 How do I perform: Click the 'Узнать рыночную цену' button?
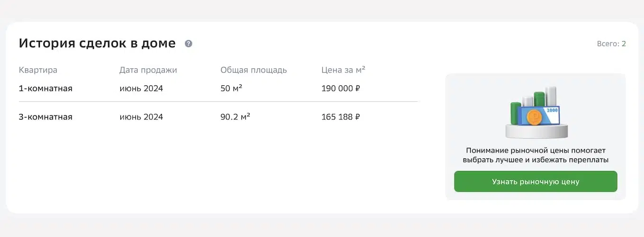coord(536,182)
